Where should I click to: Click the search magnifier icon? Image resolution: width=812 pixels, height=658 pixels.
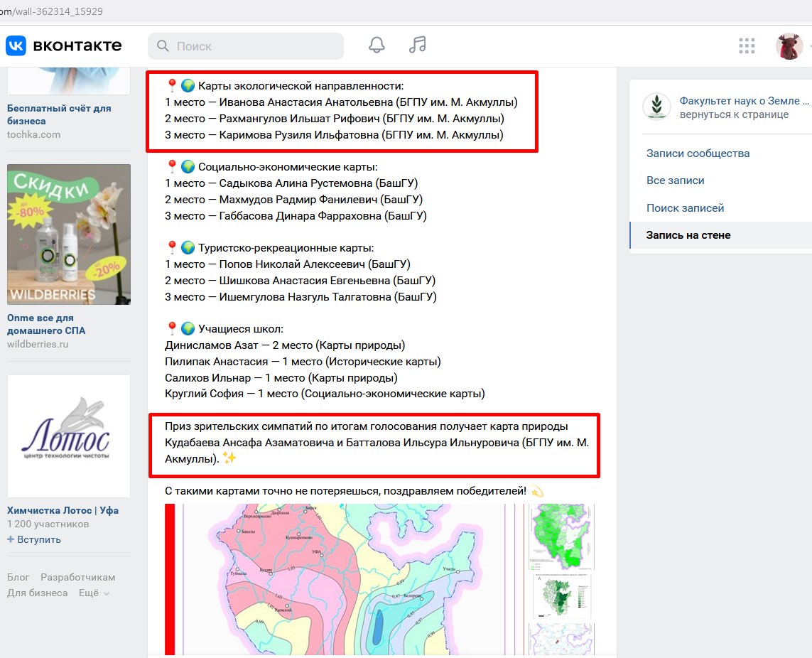(163, 46)
